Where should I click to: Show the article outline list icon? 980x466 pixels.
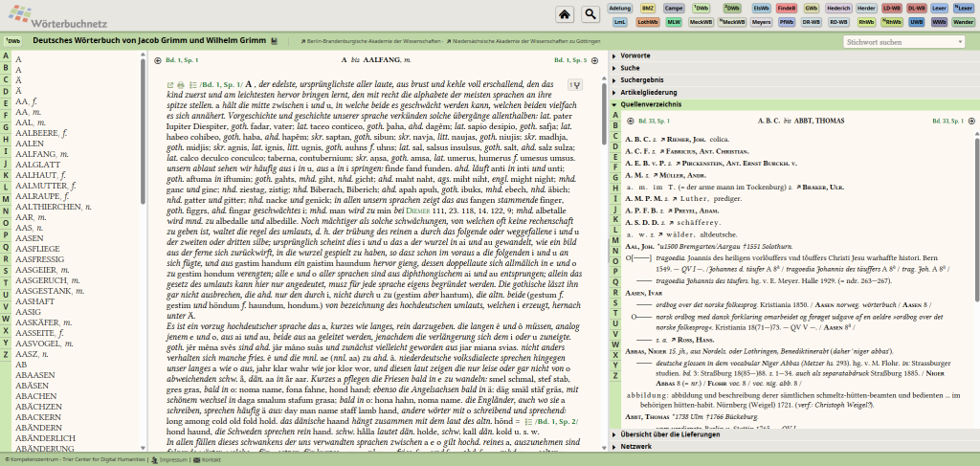[x=192, y=85]
